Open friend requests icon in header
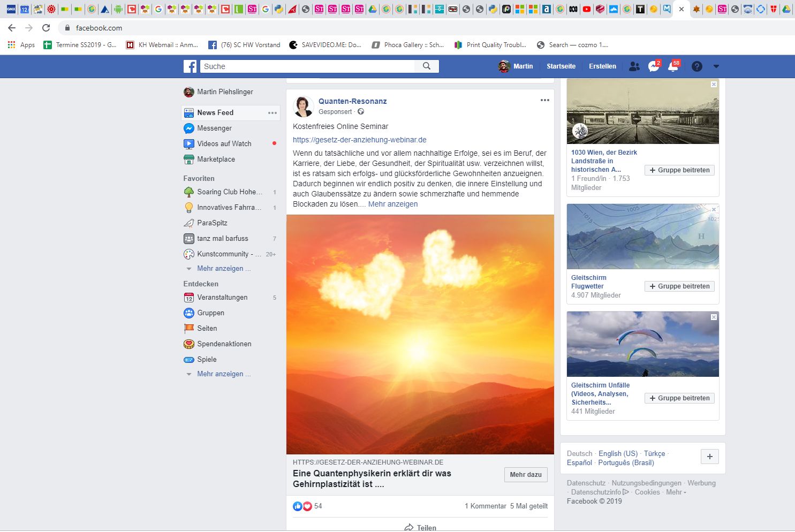The width and height of the screenshot is (795, 532). [634, 66]
